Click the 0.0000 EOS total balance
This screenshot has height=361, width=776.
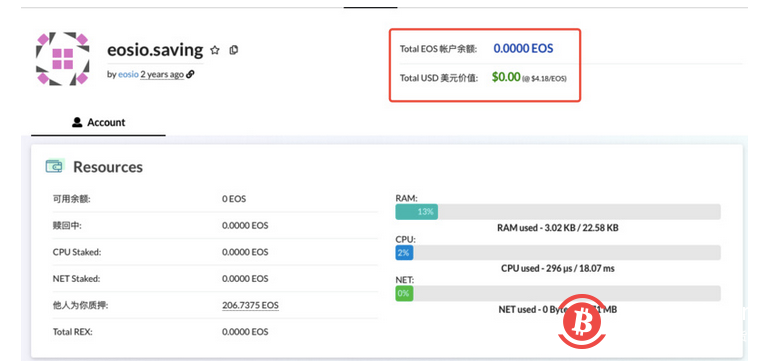click(x=523, y=49)
